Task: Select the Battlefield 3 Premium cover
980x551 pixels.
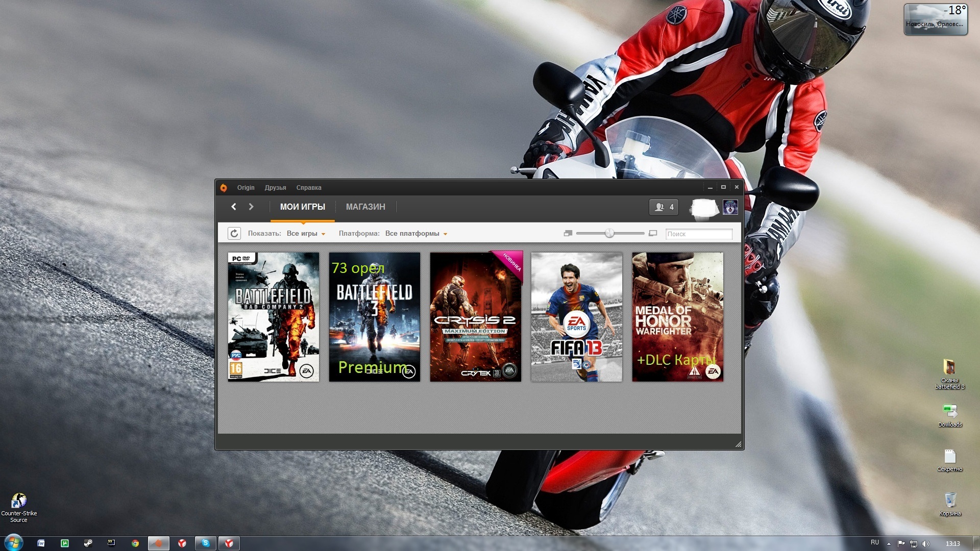Action: pyautogui.click(x=375, y=317)
